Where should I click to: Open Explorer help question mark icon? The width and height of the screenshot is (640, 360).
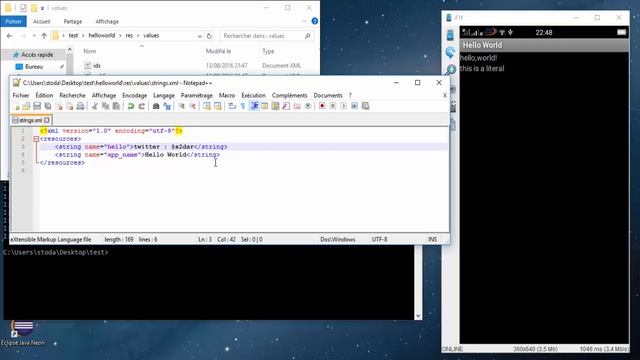[x=315, y=21]
